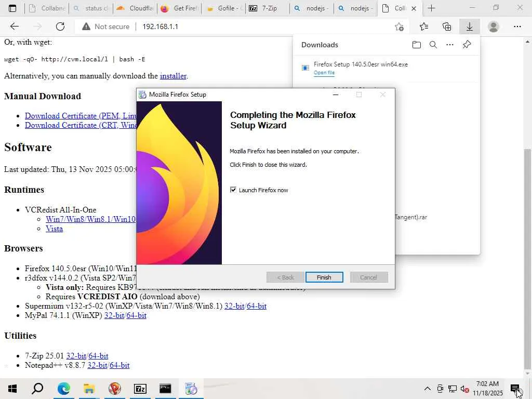Switch to the Get Firefox tab
Viewport: 532px width, 399px height.
point(179,8)
